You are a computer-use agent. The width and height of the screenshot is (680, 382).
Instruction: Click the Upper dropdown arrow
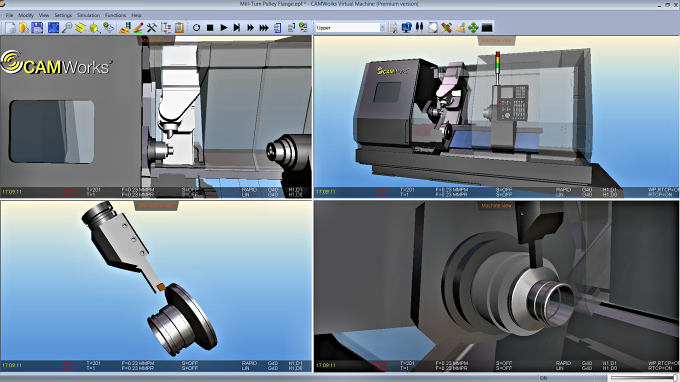[x=382, y=28]
